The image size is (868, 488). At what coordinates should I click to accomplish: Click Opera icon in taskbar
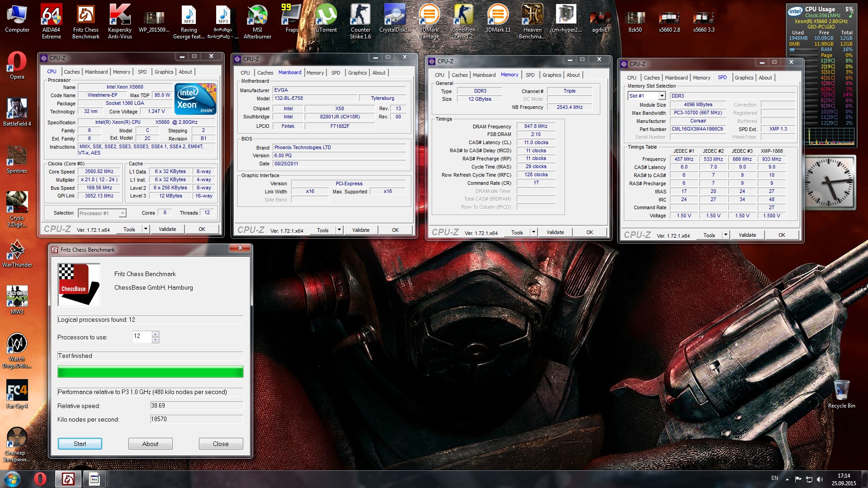tap(40, 479)
